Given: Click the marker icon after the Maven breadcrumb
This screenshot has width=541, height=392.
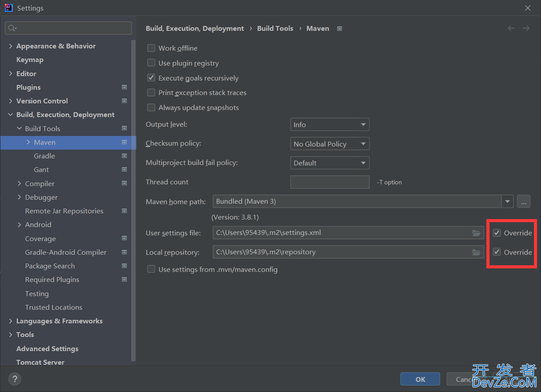Looking at the screenshot, I should tap(339, 29).
